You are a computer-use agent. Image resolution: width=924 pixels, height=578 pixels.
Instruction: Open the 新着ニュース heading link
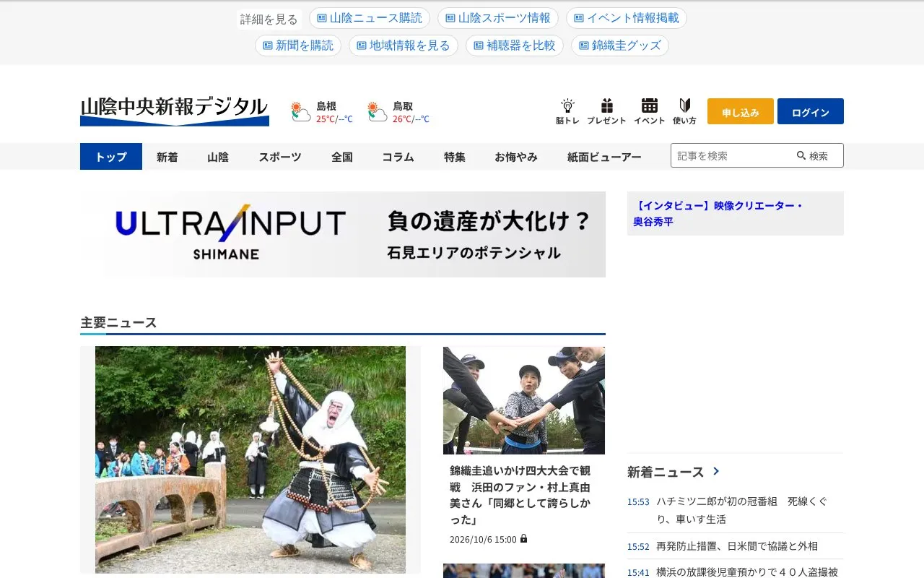coord(666,472)
